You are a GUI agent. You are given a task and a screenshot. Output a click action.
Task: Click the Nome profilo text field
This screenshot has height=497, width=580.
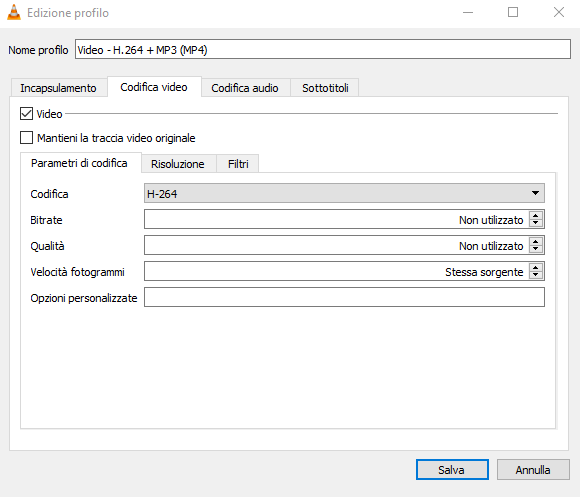click(x=323, y=49)
